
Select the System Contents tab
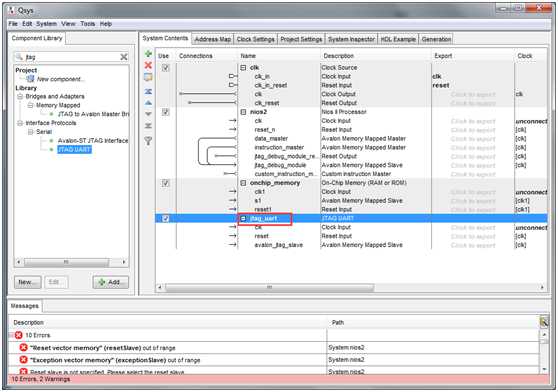[165, 38]
